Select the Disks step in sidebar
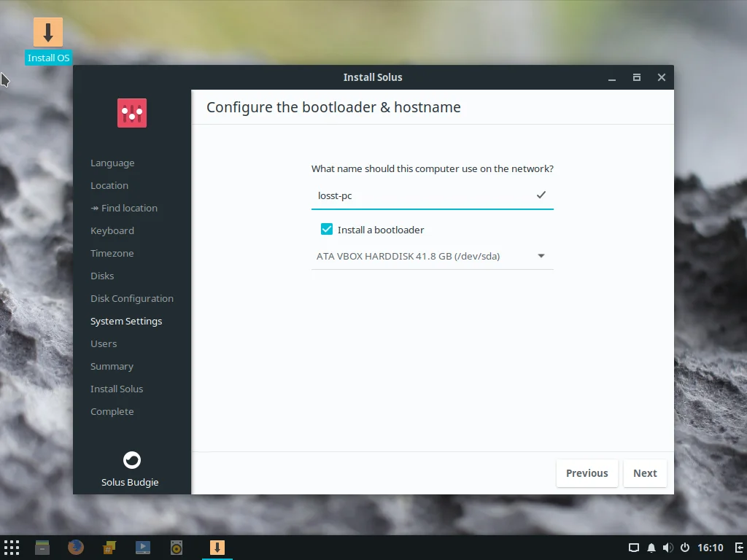This screenshot has width=747, height=560. click(x=102, y=276)
